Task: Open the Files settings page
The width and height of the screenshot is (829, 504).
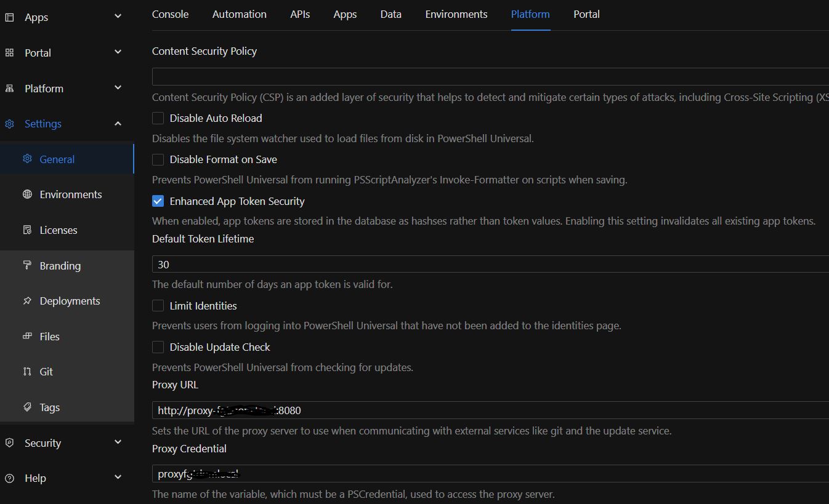Action: click(49, 337)
